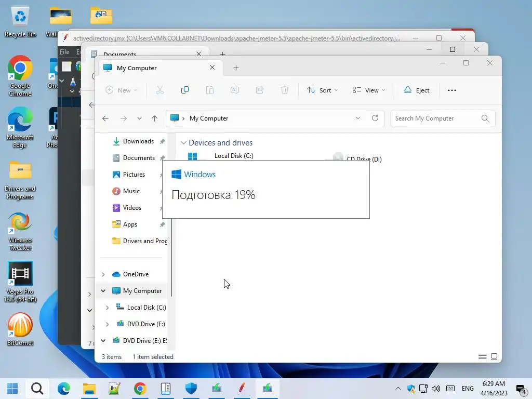Open taskbar Search magnifier
This screenshot has width=532, height=399.
(x=37, y=389)
